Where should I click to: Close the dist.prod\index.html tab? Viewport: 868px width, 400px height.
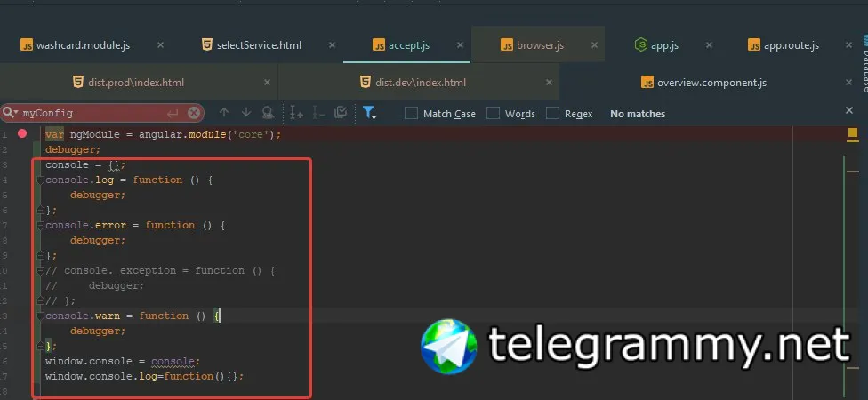268,83
